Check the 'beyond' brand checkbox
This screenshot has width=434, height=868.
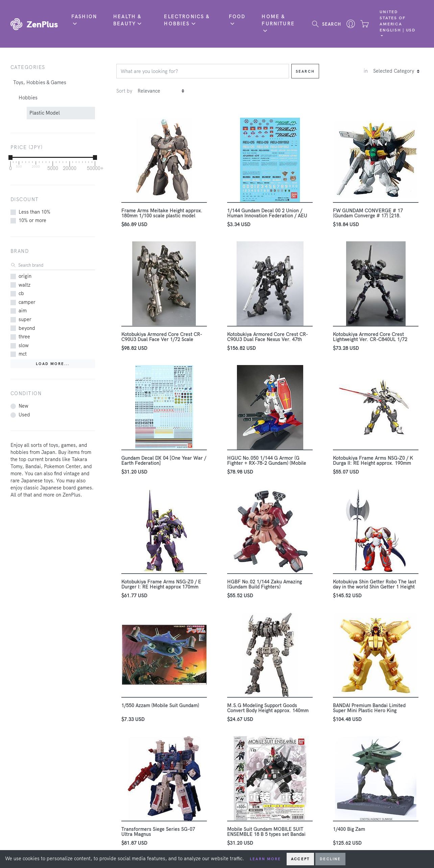click(13, 328)
